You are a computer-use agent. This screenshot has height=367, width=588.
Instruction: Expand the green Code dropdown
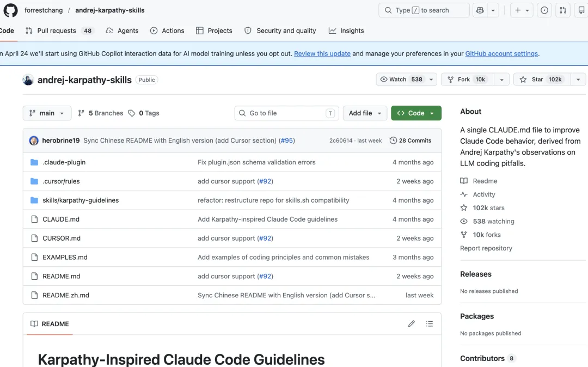(x=416, y=113)
